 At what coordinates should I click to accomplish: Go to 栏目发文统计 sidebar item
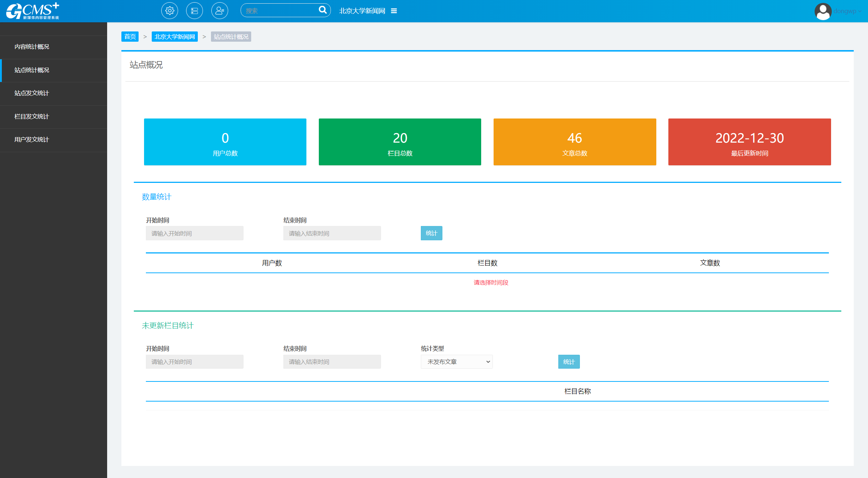coord(32,117)
